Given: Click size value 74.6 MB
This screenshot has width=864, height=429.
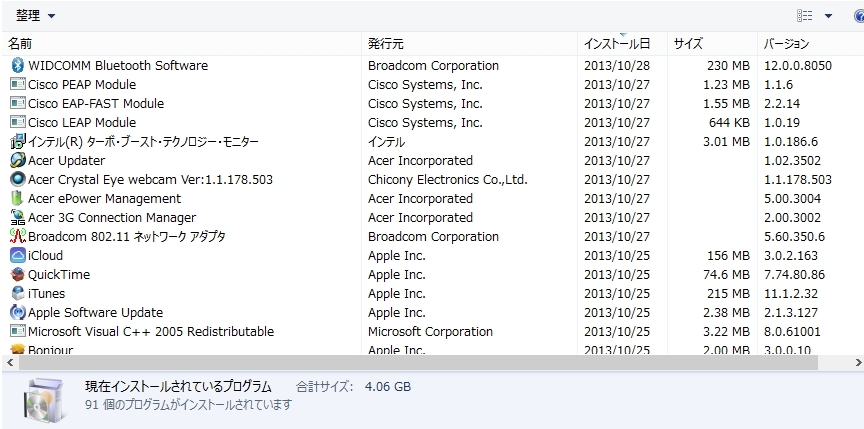Looking at the screenshot, I should [x=725, y=274].
